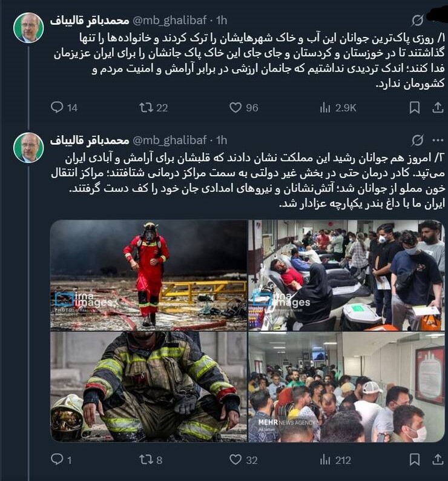The image size is (448, 481).
Task: Open the red-suited firefighter photo
Action: pyautogui.click(x=148, y=275)
